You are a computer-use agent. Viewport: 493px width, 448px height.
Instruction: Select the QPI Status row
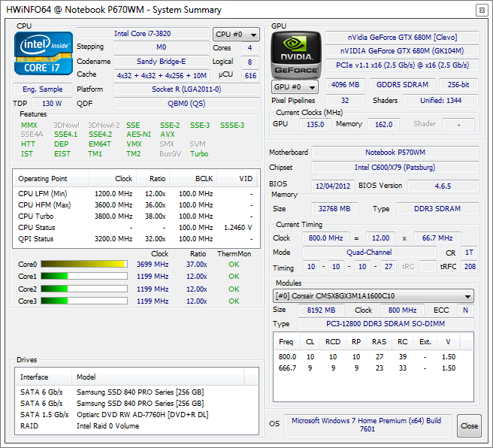click(137, 239)
